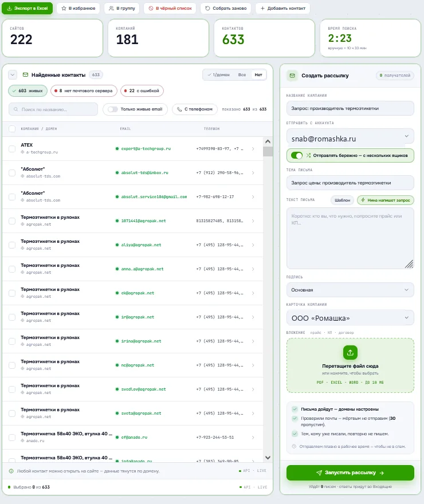Viewport: 424px width, 504px height.
Task: Select the '1/домен' filter tab
Action: click(219, 74)
